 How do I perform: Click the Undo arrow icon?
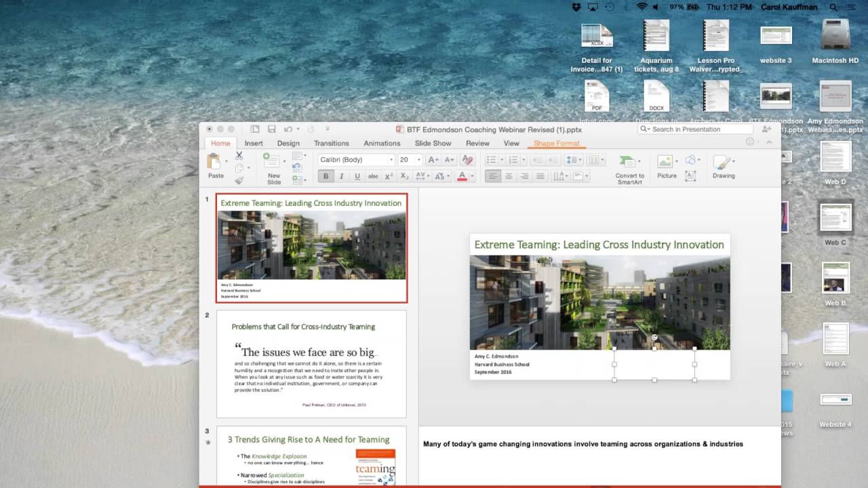288,129
